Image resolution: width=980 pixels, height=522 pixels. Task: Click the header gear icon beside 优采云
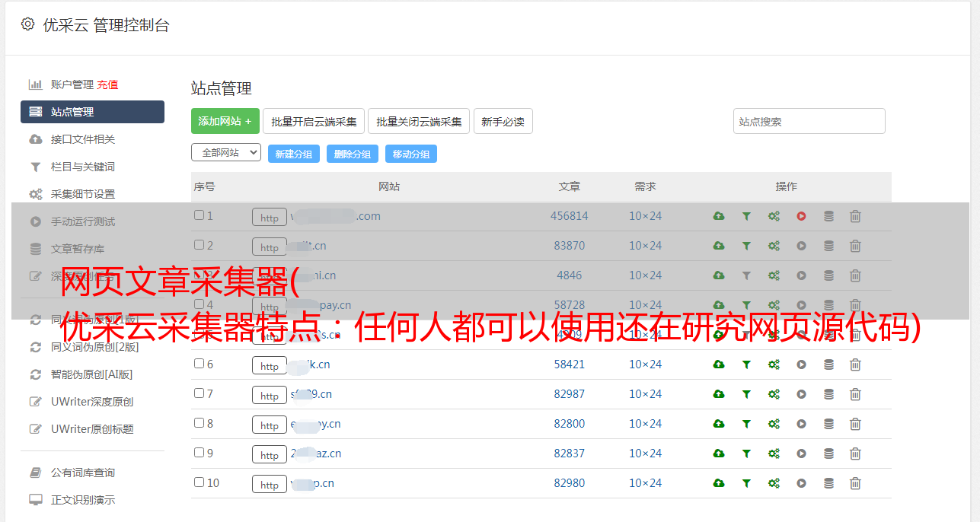coord(28,24)
